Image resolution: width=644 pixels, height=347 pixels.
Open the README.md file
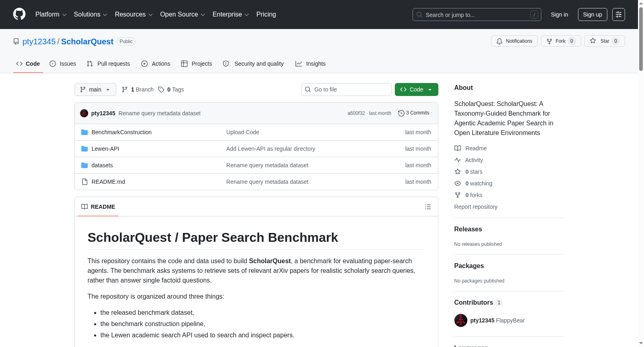click(x=108, y=182)
